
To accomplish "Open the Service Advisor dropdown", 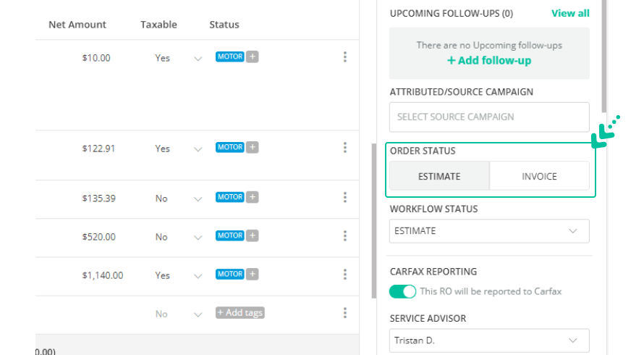I will [489, 340].
